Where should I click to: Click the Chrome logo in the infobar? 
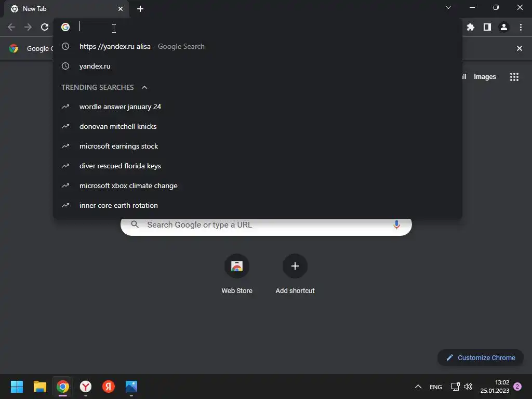point(14,48)
